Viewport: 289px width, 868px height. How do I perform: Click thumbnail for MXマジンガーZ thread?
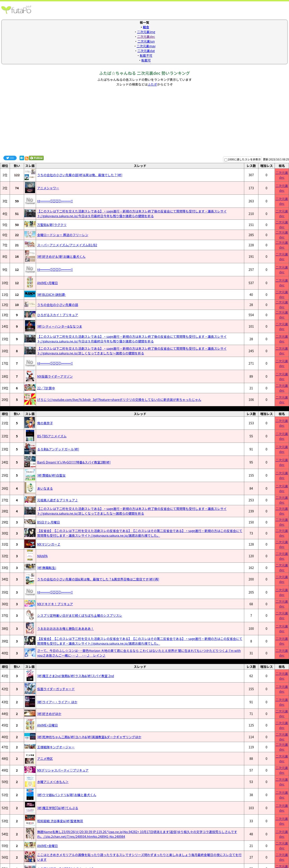30,544
